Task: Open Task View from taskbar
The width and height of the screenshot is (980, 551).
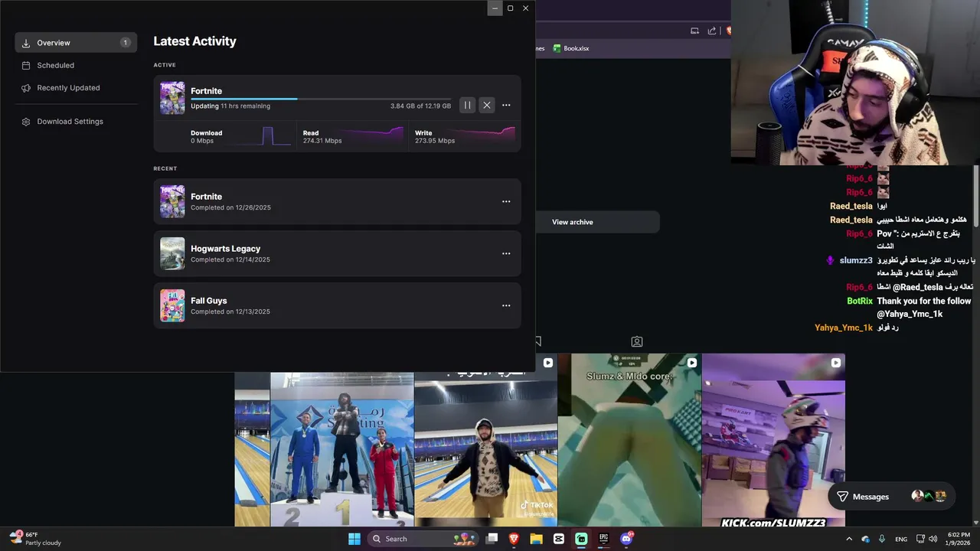Action: pyautogui.click(x=492, y=539)
